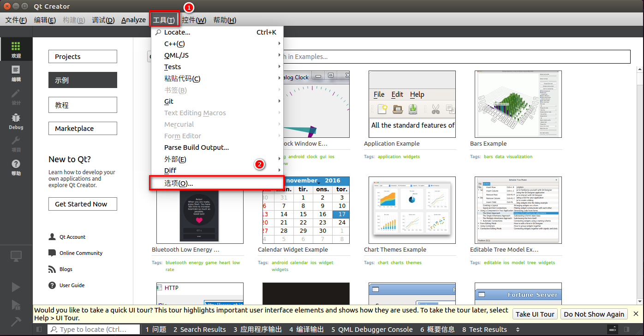Click Get Started Now button
This screenshot has width=644, height=336.
83,204
